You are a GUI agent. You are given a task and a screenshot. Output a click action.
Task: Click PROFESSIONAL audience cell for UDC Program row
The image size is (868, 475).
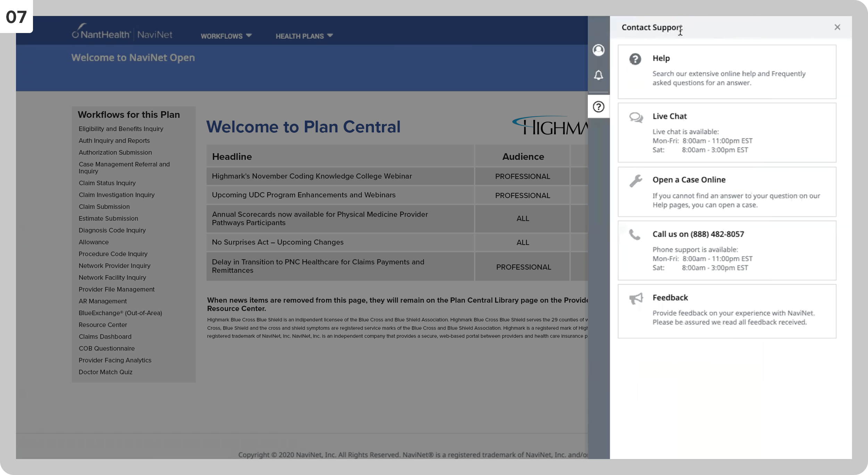click(x=523, y=195)
